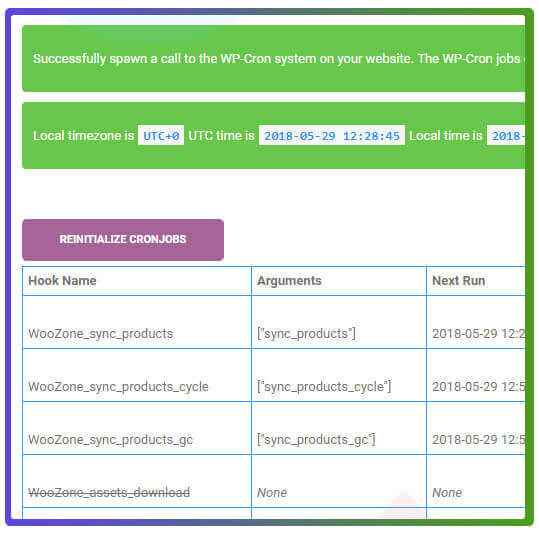Click the WP-Cron success notification banner
The height and width of the screenshot is (547, 539).
point(274,59)
